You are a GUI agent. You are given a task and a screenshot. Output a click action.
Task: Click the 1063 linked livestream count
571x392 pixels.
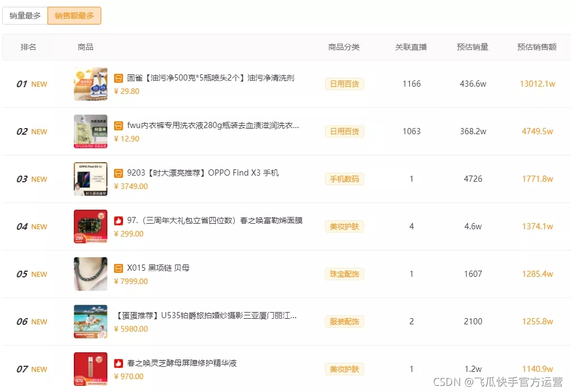coord(412,131)
